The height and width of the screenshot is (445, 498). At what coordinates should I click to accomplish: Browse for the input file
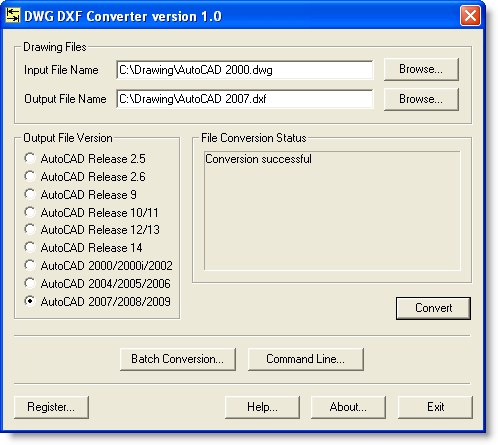click(x=421, y=69)
